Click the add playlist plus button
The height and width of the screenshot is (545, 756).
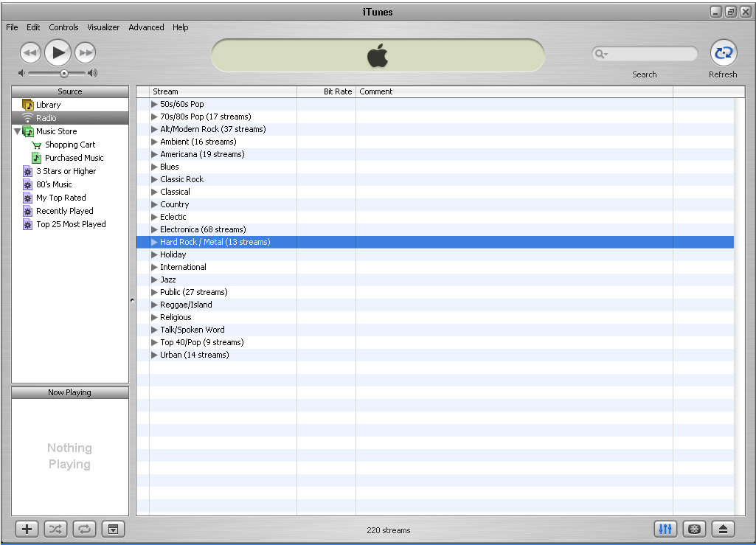click(27, 529)
